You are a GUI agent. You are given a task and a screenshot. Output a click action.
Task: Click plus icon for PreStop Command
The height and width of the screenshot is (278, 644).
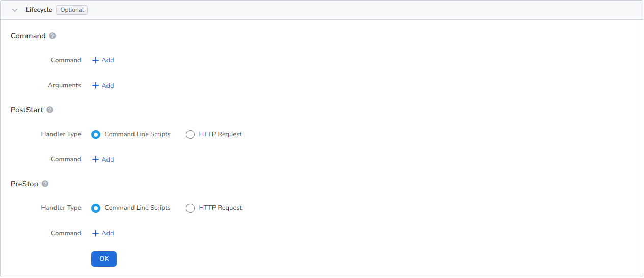pos(95,233)
